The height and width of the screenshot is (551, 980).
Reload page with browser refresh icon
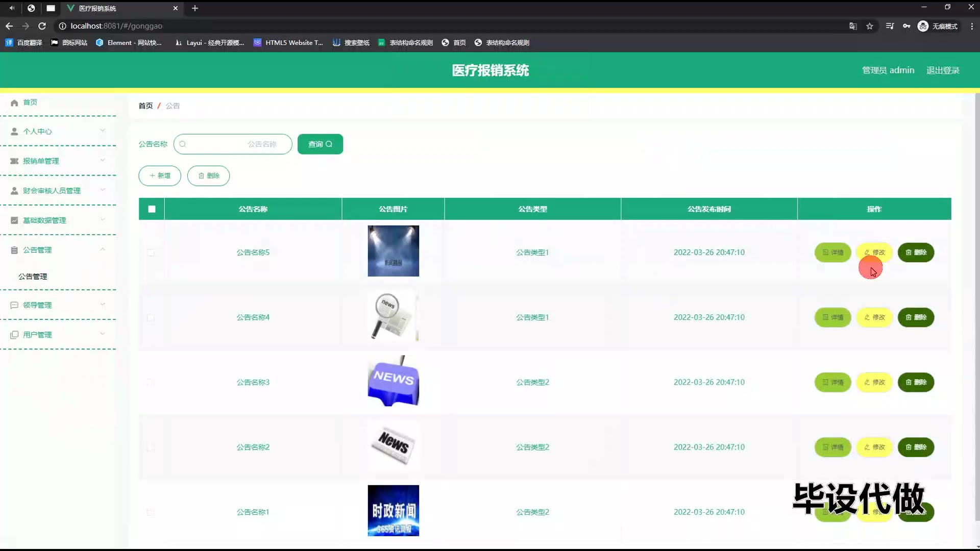pos(42,26)
